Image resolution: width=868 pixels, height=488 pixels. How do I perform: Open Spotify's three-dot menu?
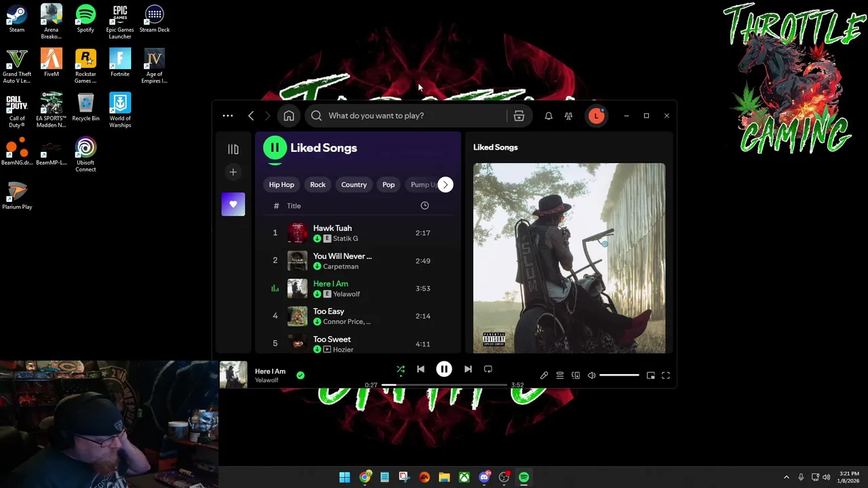(228, 116)
